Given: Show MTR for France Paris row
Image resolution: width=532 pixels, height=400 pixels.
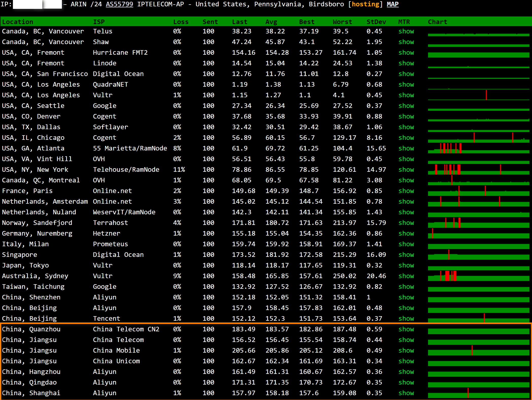Looking at the screenshot, I should 406,191.
